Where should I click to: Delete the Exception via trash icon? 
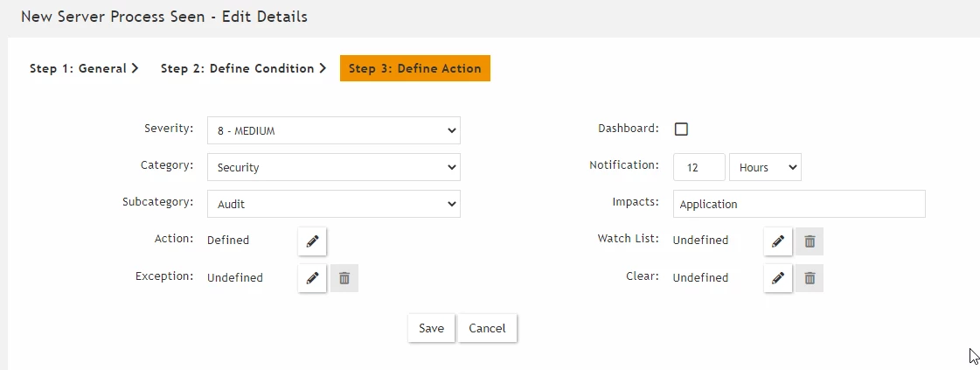click(344, 278)
